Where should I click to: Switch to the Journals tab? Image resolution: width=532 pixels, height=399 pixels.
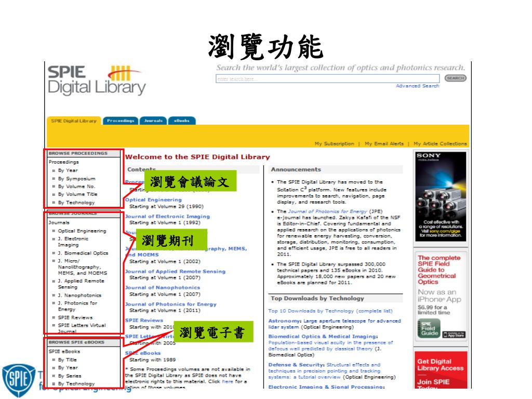click(153, 121)
